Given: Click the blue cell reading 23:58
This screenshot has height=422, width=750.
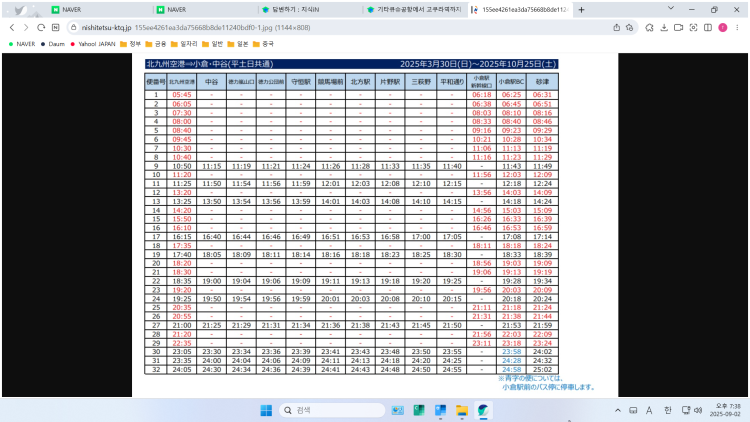Looking at the screenshot, I should coord(511,352).
